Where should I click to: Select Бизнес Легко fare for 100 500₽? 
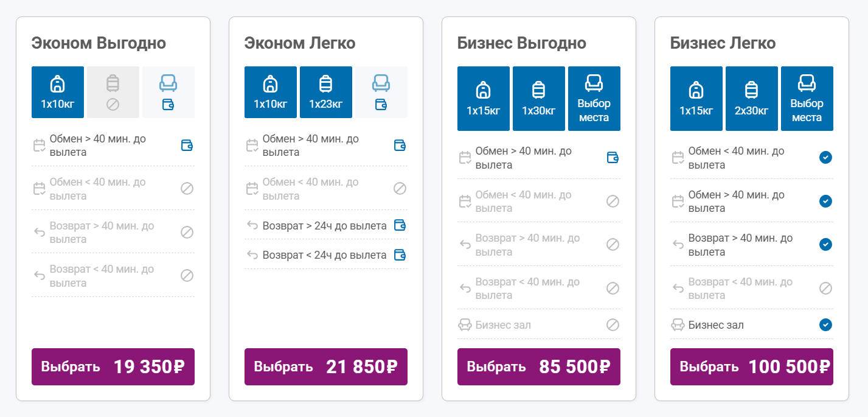(x=752, y=366)
